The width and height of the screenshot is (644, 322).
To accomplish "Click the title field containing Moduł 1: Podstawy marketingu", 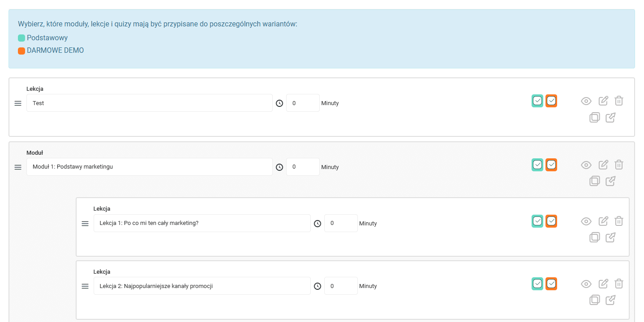I will click(x=150, y=167).
